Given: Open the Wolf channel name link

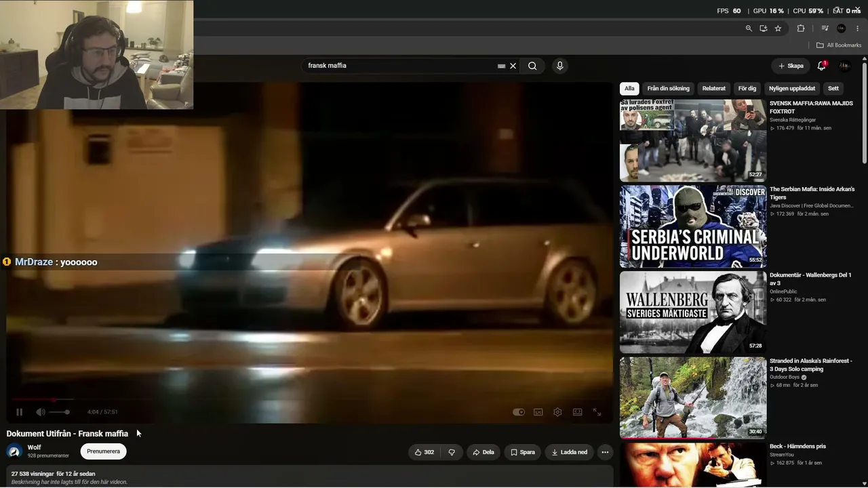Looking at the screenshot, I should point(34,447).
